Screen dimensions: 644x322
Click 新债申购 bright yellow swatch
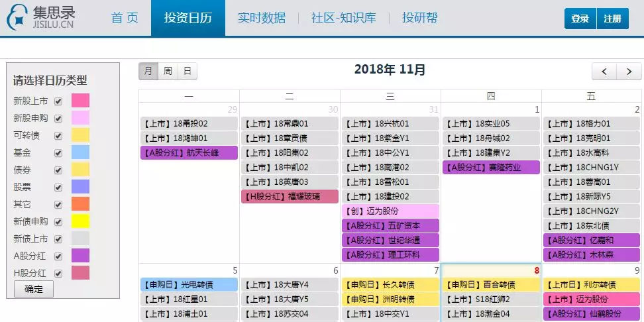tap(81, 221)
